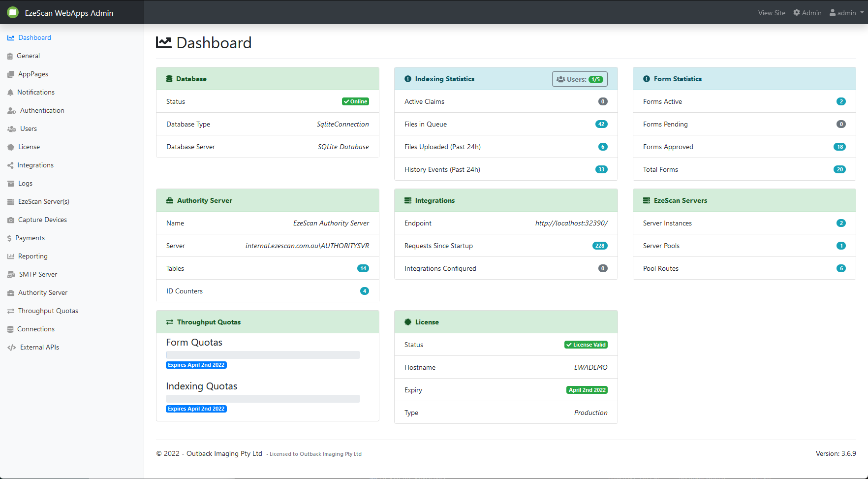This screenshot has height=479, width=868.
Task: Click the External APIs code icon
Action: (12, 348)
